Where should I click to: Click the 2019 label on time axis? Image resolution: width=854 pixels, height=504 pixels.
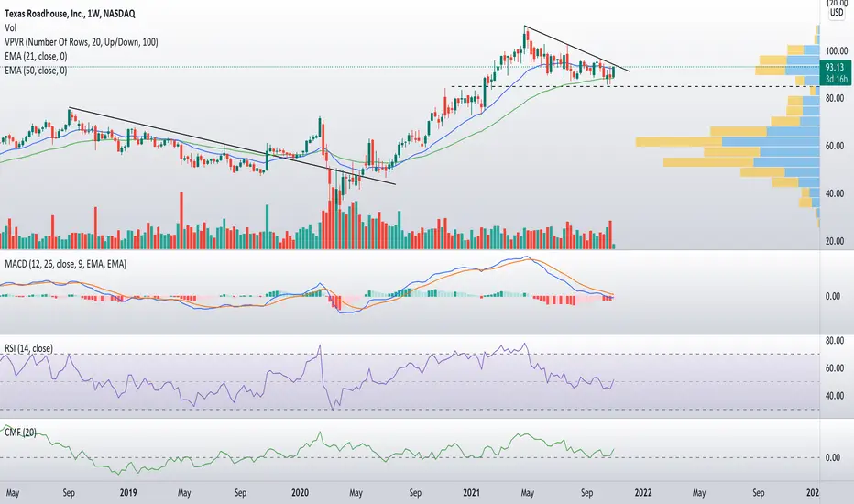tap(128, 493)
